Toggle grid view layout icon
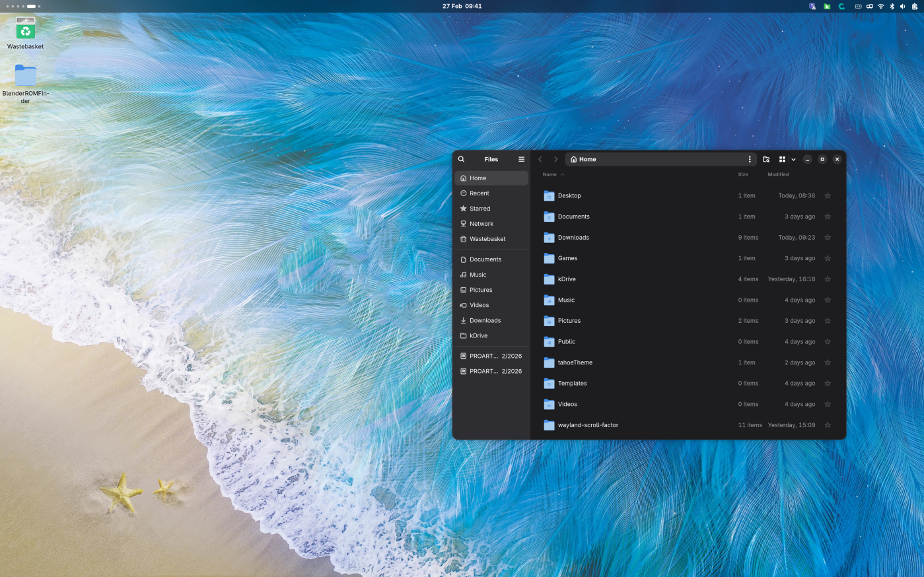 [x=782, y=159]
